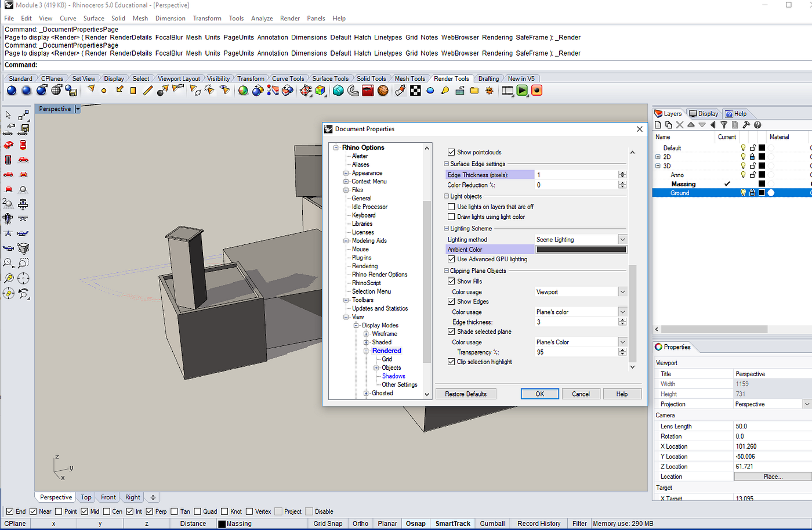
Task: Click the checkerboard icon in Render Tools toolbar
Action: [x=415, y=91]
